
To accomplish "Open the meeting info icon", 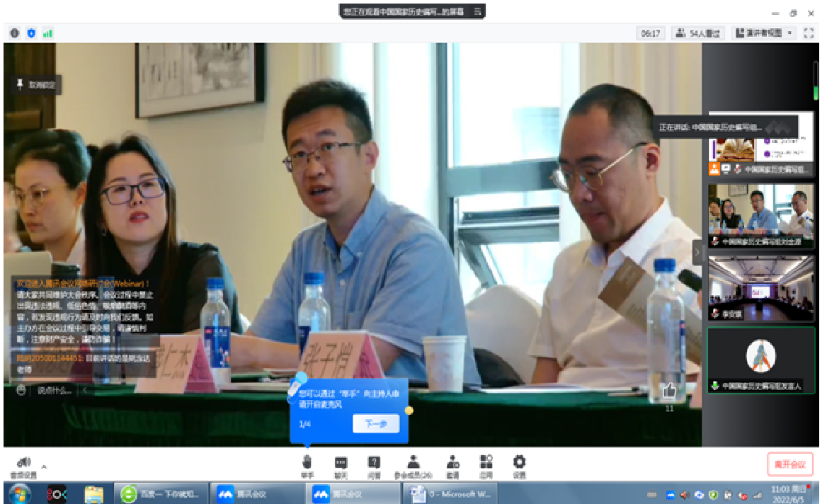I will click(15, 33).
